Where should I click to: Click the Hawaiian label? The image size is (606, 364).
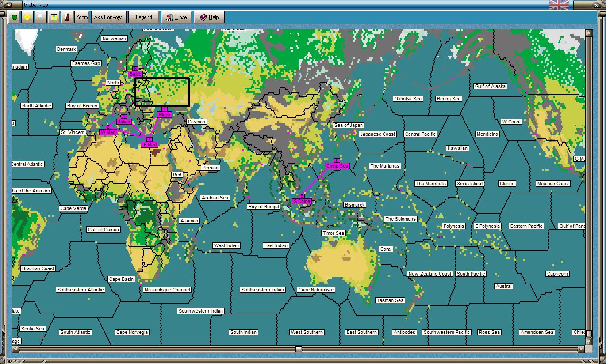tap(457, 148)
